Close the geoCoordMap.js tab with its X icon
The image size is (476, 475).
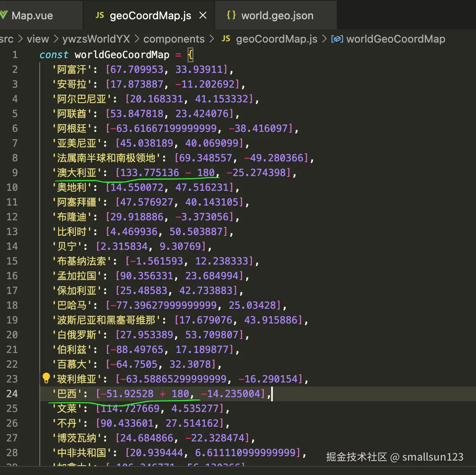tap(202, 15)
